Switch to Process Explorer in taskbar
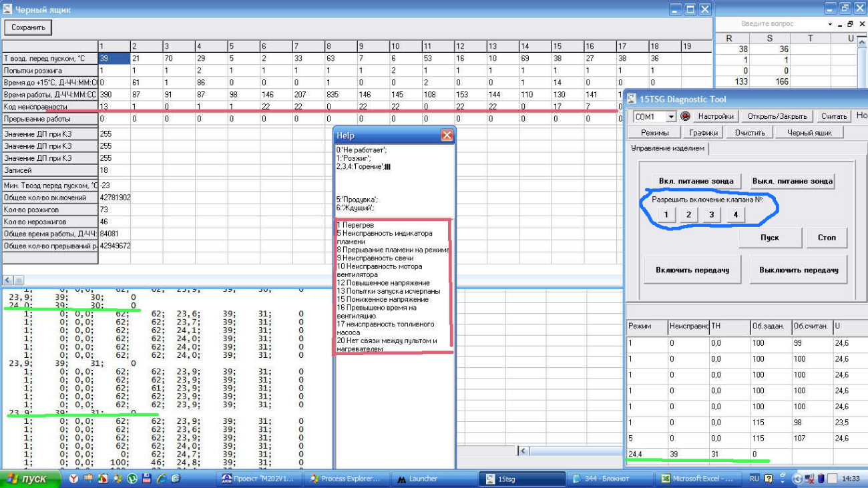This screenshot has width=868, height=488. coord(346,479)
